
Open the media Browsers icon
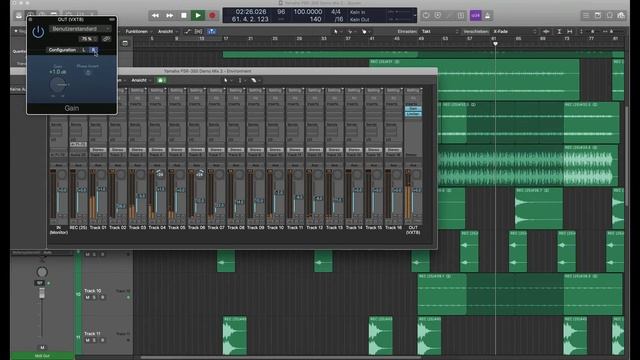621,16
